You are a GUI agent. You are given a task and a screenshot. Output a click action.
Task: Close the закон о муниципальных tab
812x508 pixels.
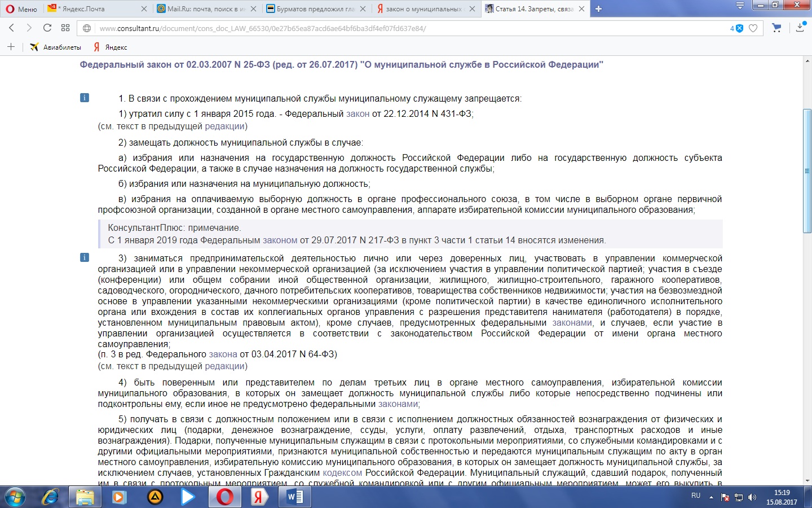472,9
